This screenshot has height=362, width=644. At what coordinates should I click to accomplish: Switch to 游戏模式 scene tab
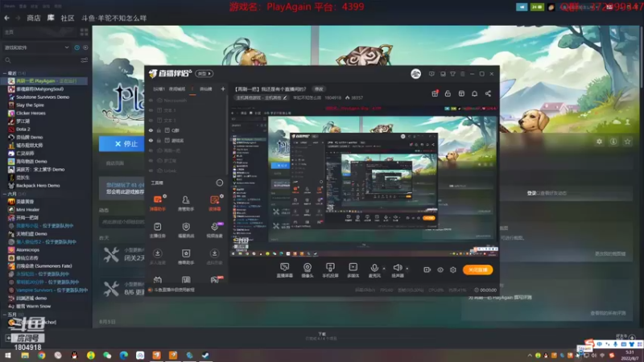177,89
